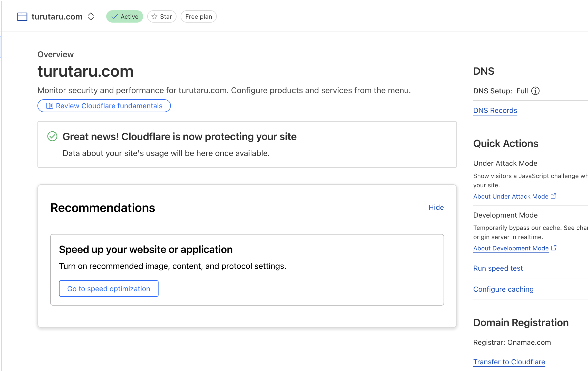Open Configure caching link
This screenshot has width=588, height=371.
503,289
